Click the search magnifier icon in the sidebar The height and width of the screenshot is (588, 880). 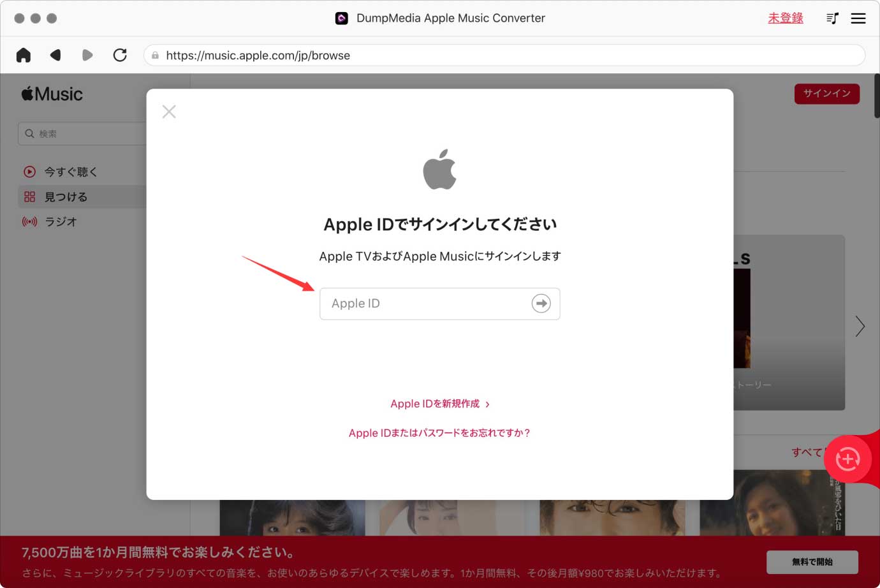point(29,134)
